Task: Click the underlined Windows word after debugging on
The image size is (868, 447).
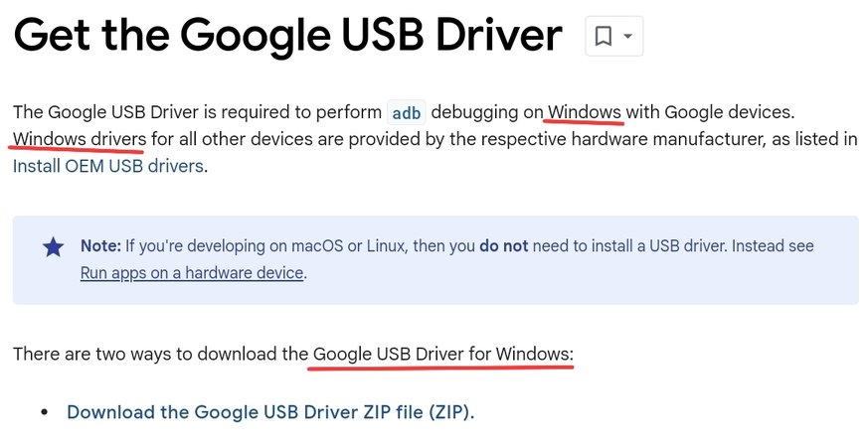Action: pyautogui.click(x=585, y=112)
